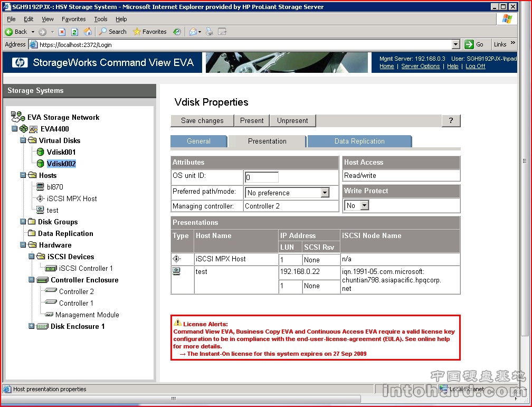Click the Home house icon
The width and height of the screenshot is (532, 407).
point(88,32)
